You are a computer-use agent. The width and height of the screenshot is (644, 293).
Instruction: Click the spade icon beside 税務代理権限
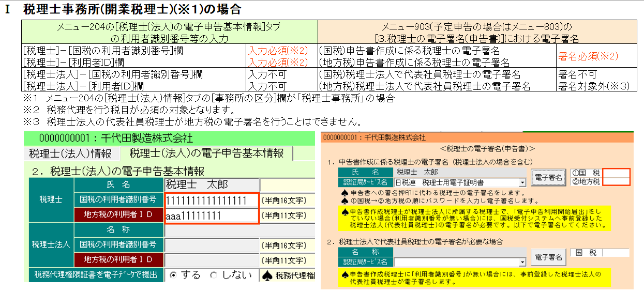(268, 275)
